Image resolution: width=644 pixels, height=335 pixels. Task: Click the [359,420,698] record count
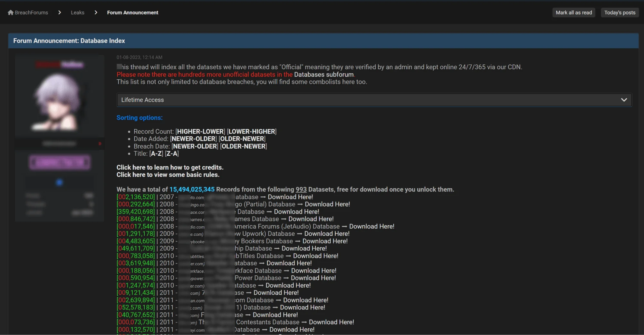[x=136, y=212]
